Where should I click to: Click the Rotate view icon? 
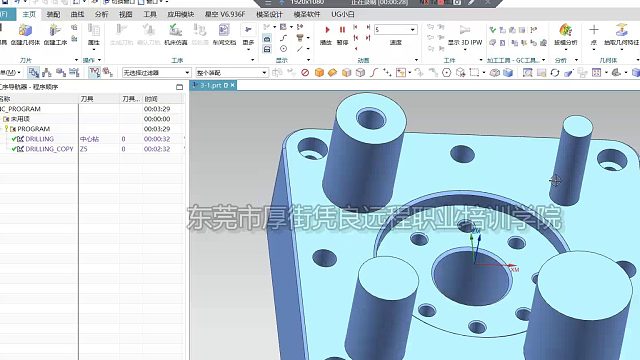click(x=554, y=73)
